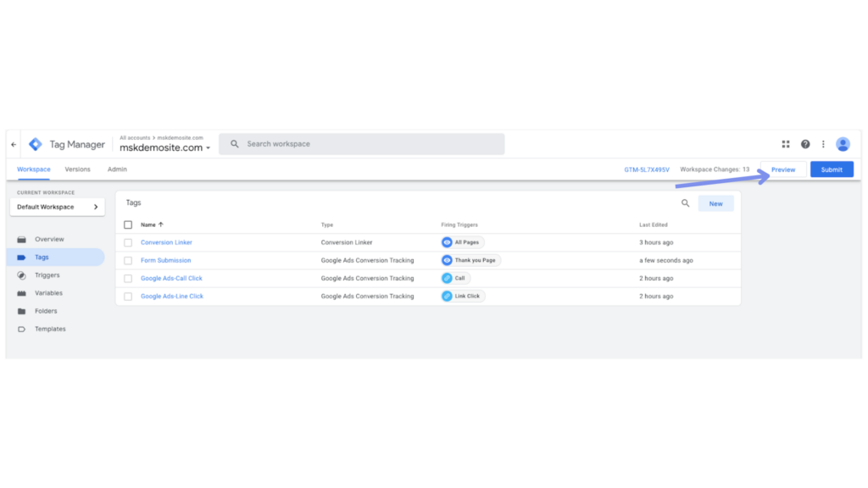Click the 3 hours ago timestamp
Viewport: 868px width, 488px height.
tap(656, 242)
